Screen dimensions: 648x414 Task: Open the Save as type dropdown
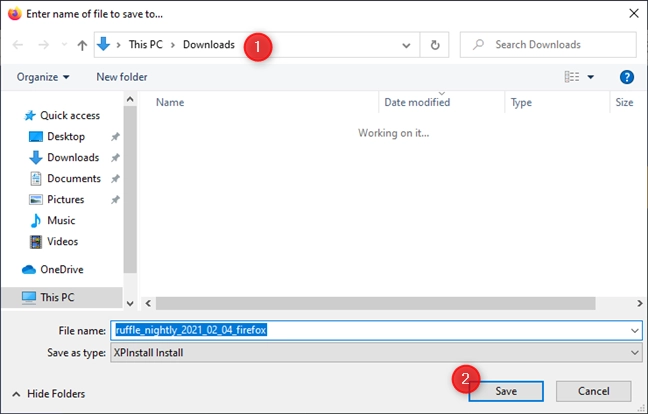coord(376,353)
